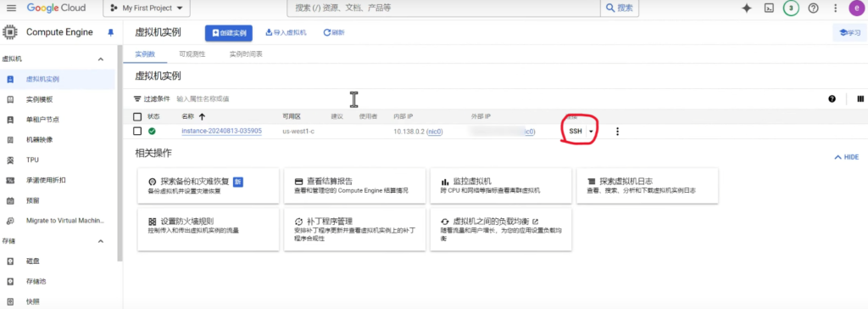Click the green running status icon

(x=152, y=131)
